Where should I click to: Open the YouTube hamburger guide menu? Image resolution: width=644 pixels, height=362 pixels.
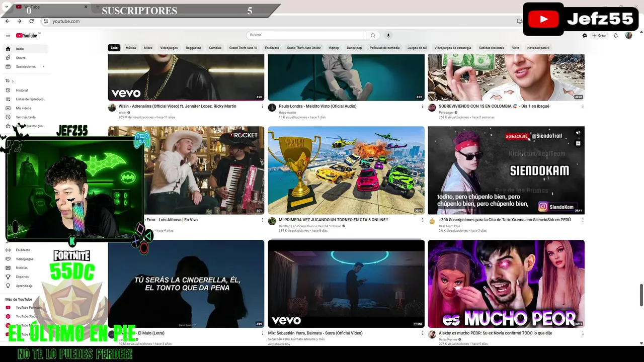pyautogui.click(x=8, y=35)
